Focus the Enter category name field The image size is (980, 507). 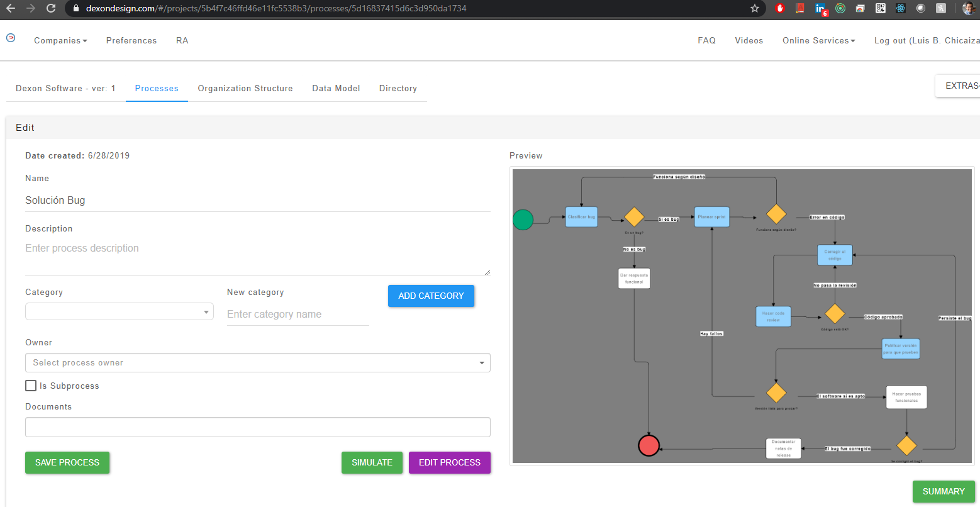coord(298,315)
